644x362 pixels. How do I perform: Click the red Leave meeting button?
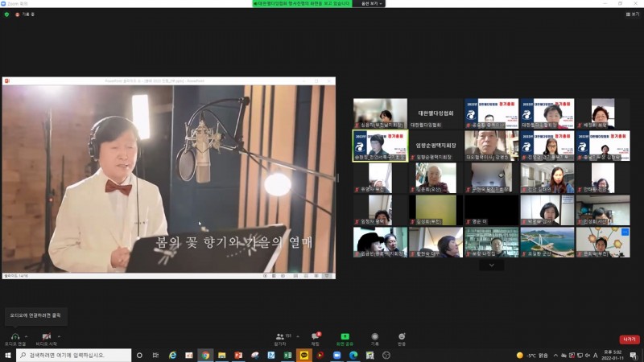[x=629, y=339]
